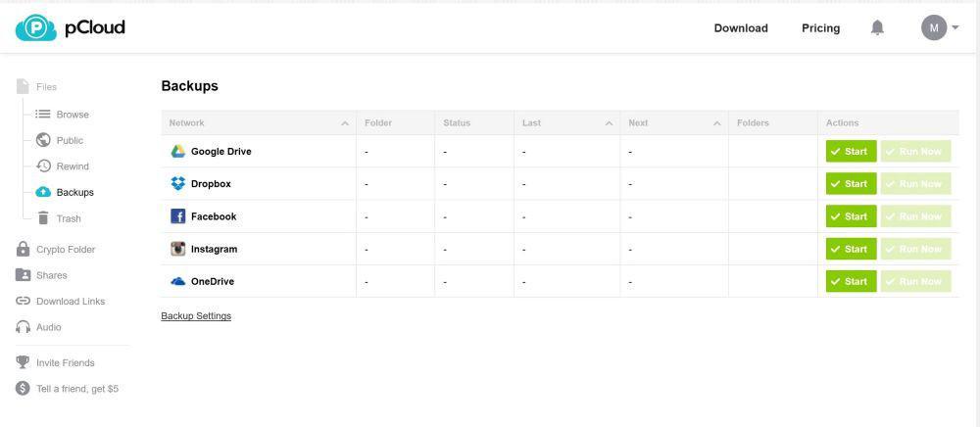Click the Rewind clock icon in sidebar
The image size is (980, 427).
[x=43, y=166]
